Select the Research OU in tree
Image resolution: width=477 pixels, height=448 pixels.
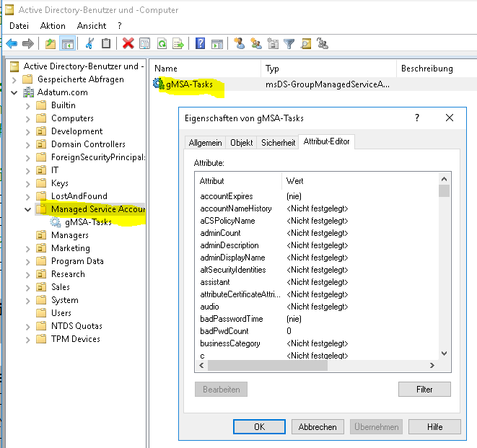pyautogui.click(x=68, y=274)
